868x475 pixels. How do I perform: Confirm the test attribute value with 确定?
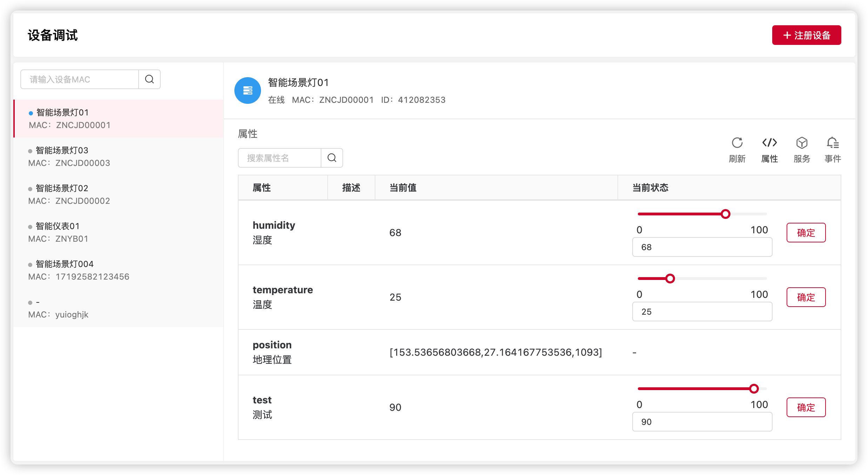(806, 407)
